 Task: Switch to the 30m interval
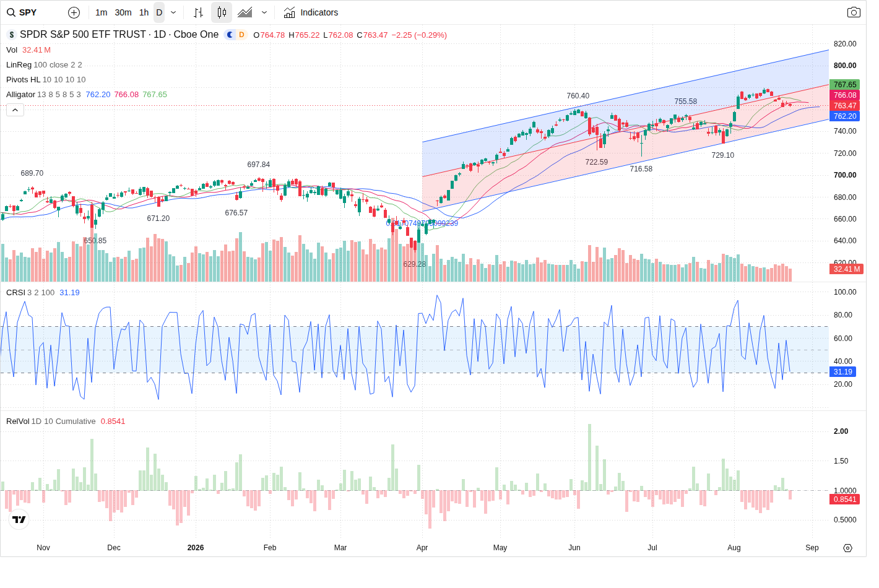[123, 12]
